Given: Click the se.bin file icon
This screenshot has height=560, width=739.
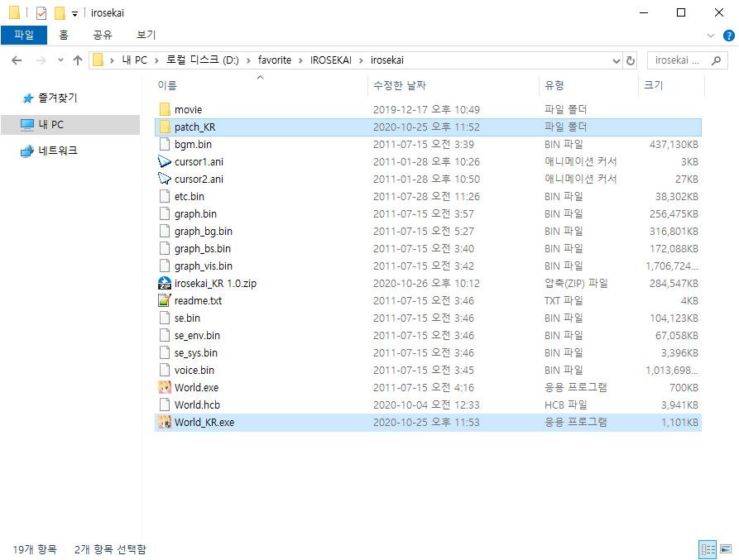Looking at the screenshot, I should 165,318.
